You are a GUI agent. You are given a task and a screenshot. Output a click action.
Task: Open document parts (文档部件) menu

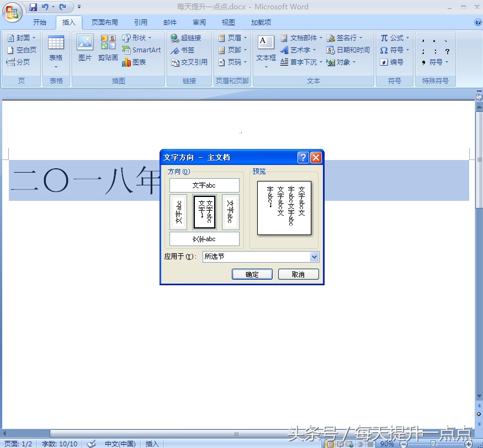(x=301, y=38)
